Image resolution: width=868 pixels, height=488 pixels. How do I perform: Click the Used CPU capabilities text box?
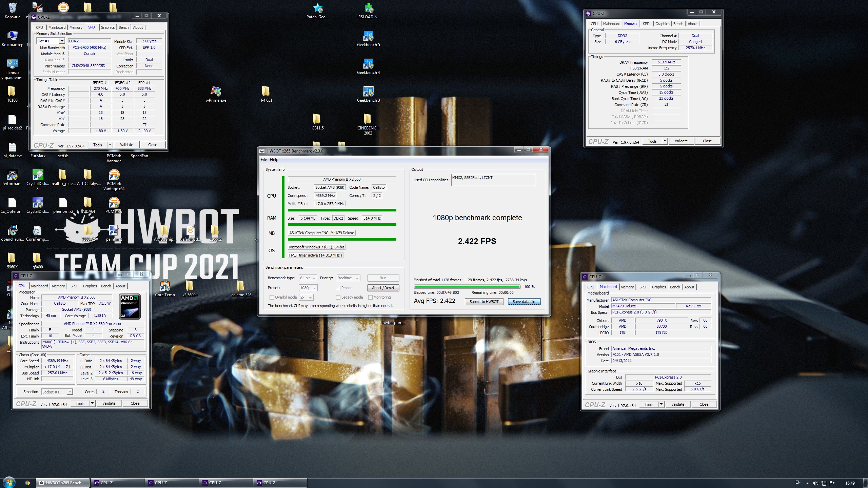coord(493,180)
